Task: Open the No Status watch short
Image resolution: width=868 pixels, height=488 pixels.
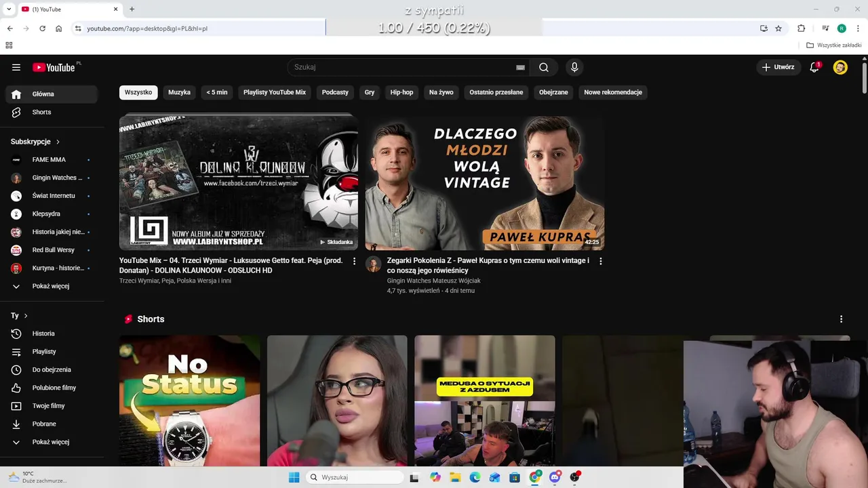Action: coord(189,401)
